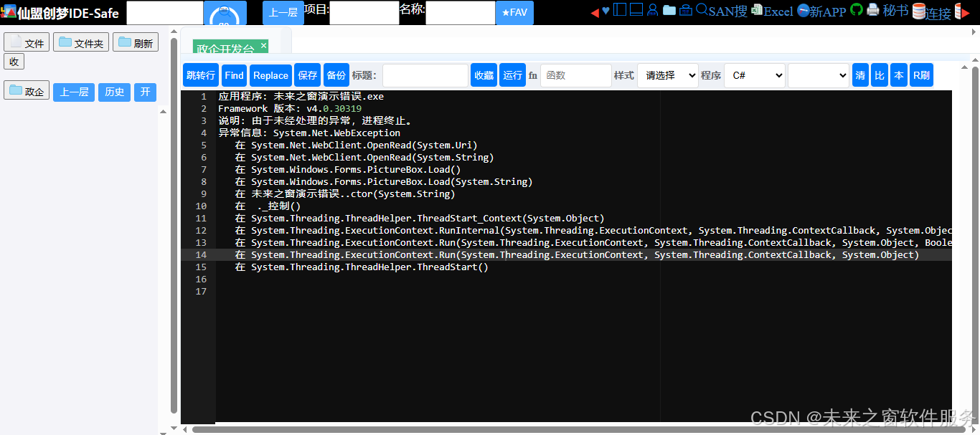Open the blue folder icon in top bar
980x435 pixels.
(x=669, y=10)
